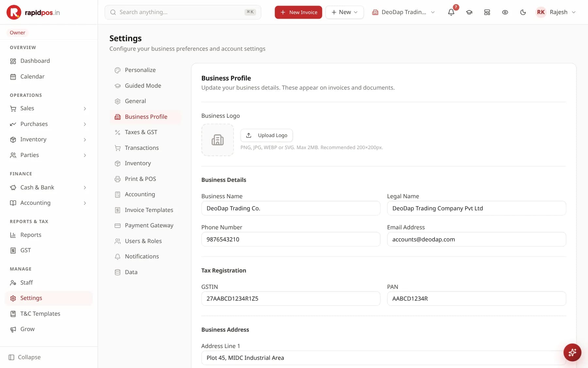Select the Guided Mode settings tab
This screenshot has width=588, height=368.
click(145, 86)
